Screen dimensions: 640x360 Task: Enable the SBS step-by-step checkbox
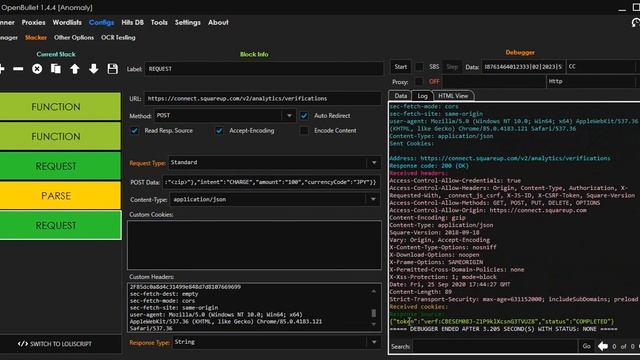point(419,67)
